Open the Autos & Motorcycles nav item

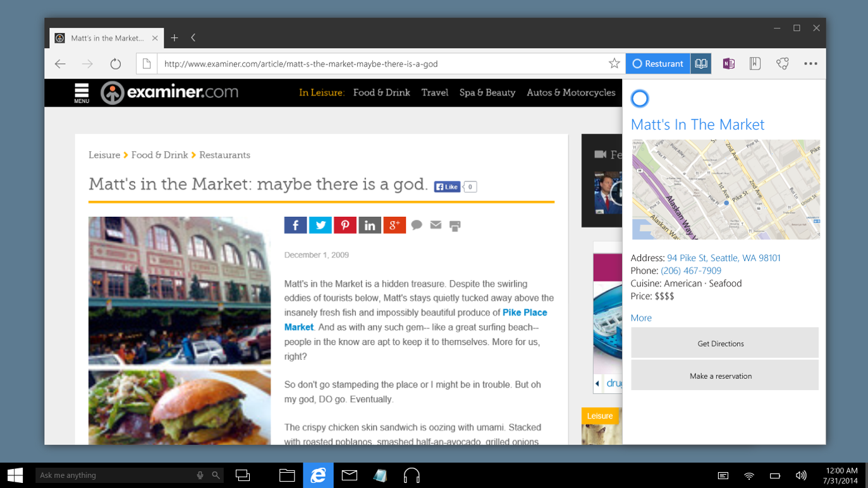click(571, 92)
